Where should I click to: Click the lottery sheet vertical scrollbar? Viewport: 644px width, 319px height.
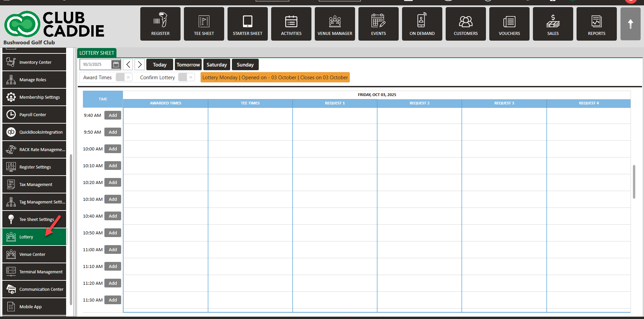634,181
